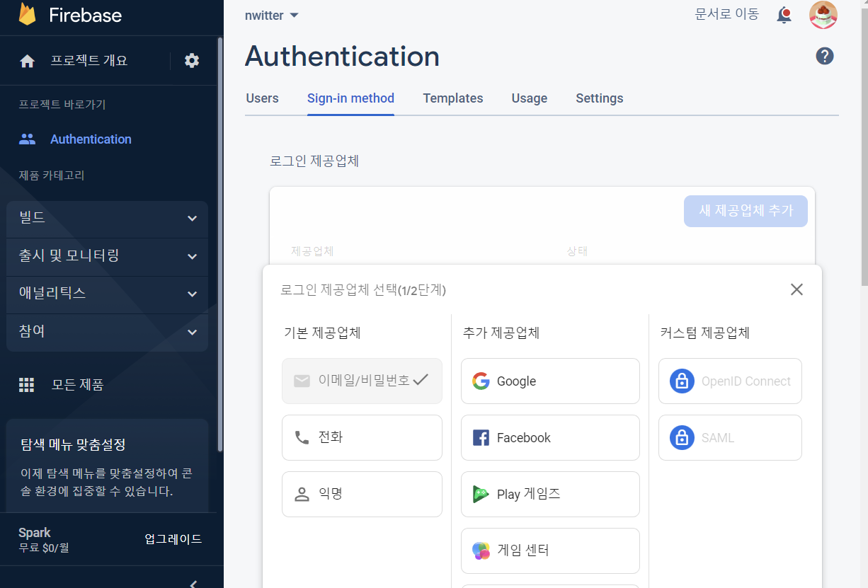Screen dimensions: 868x588
Task: Select the OpenID Connect provider
Action: click(x=730, y=381)
